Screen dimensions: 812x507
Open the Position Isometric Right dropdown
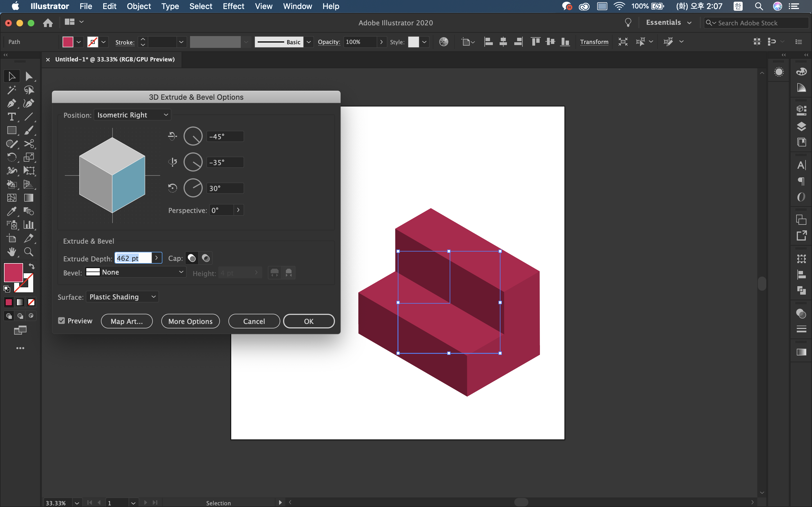click(133, 115)
